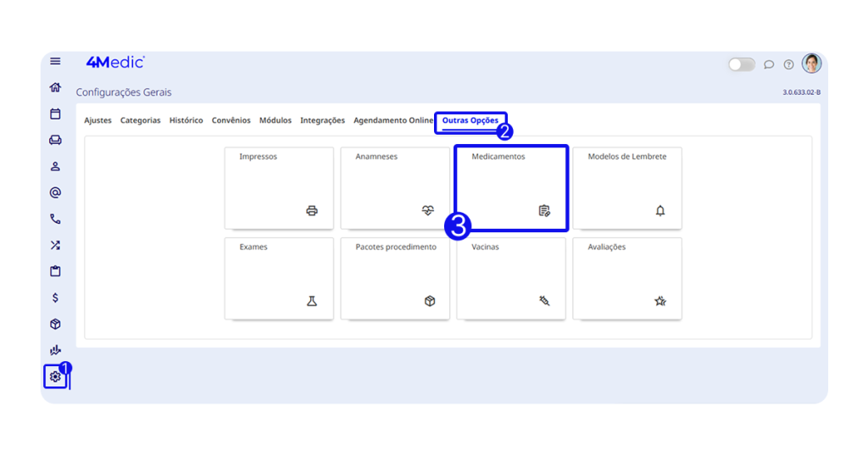This screenshot has height=456, width=868.
Task: Open the hamburger menu in the sidebar
Action: [55, 61]
